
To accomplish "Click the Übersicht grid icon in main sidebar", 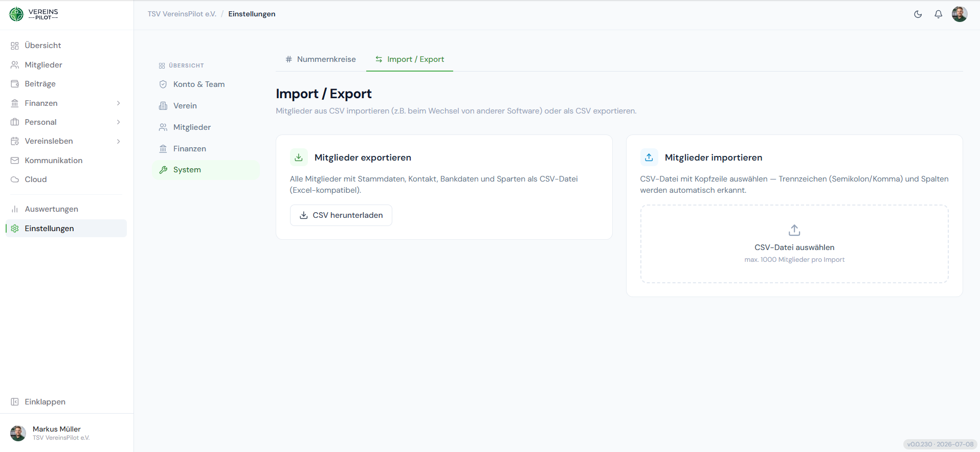I will 15,46.
